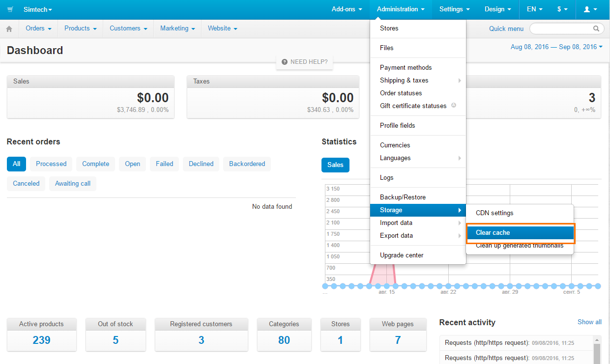Go to the home icon
The height and width of the screenshot is (364, 610).
[x=9, y=29]
